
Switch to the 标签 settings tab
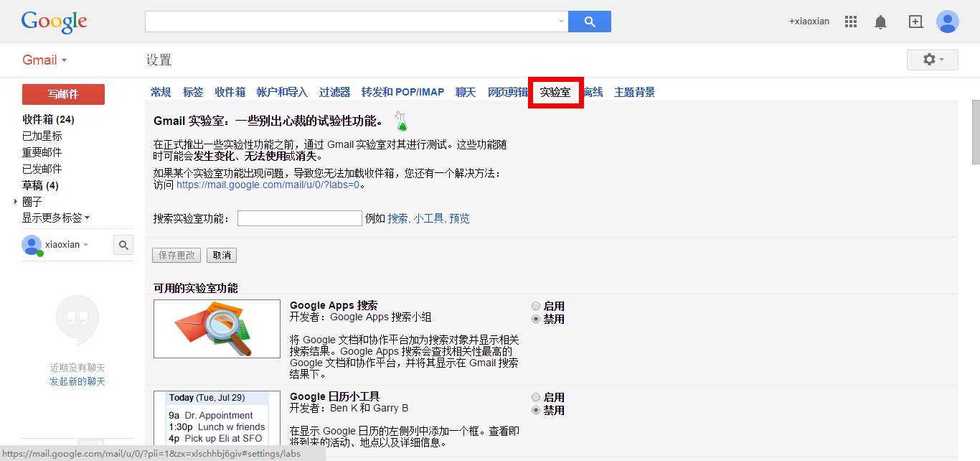pos(193,92)
